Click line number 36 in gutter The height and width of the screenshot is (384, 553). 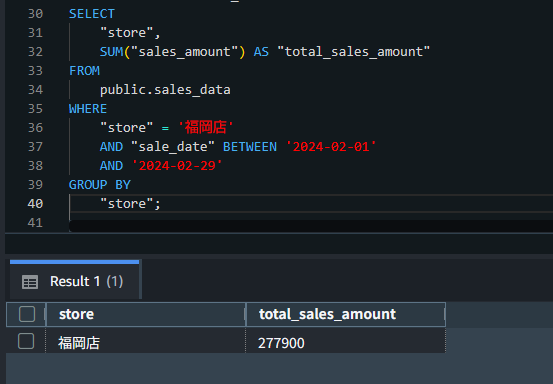35,128
